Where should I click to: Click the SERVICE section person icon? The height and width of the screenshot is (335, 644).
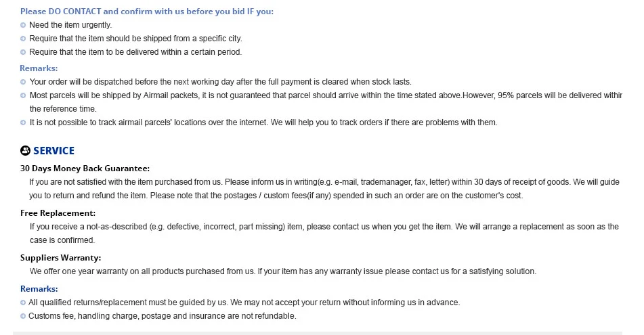tap(25, 151)
